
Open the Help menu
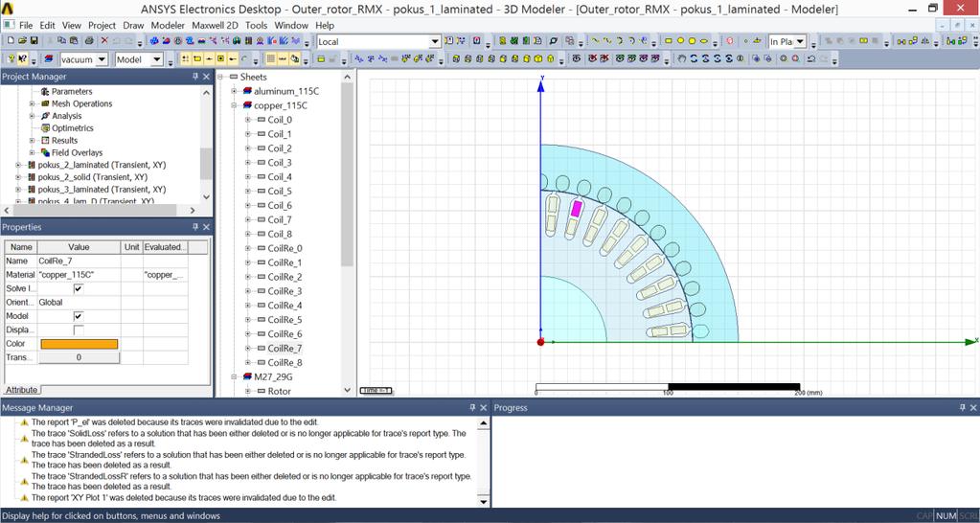click(x=325, y=26)
